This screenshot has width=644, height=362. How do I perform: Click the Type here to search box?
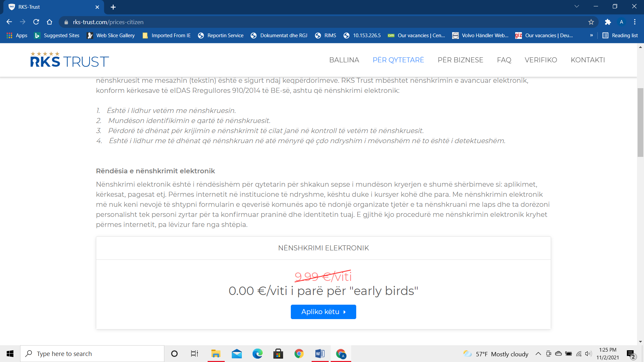click(x=92, y=354)
